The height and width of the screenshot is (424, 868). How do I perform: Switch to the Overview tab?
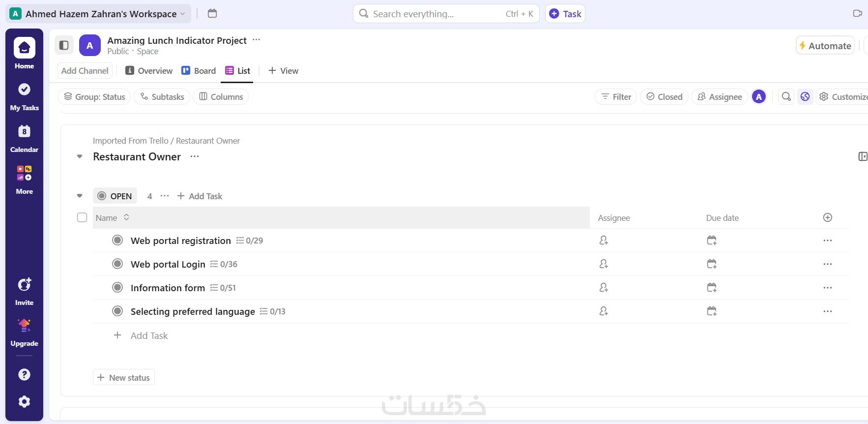(149, 71)
